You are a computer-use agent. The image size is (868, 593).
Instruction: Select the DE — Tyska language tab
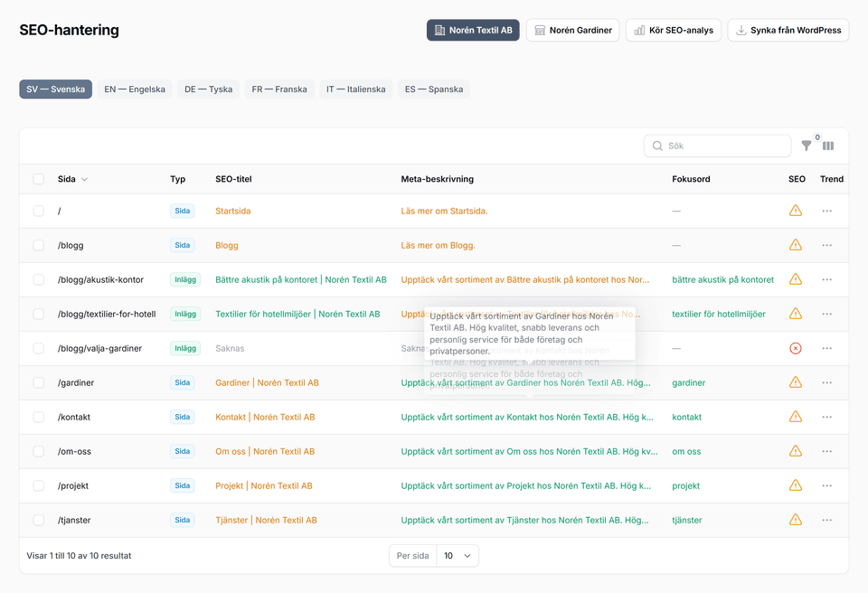(208, 89)
